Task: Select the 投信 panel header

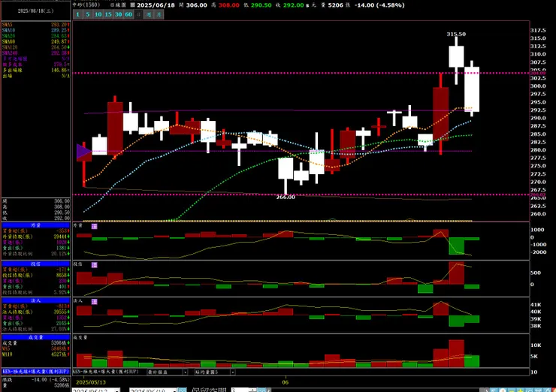Action: pyautogui.click(x=36, y=264)
